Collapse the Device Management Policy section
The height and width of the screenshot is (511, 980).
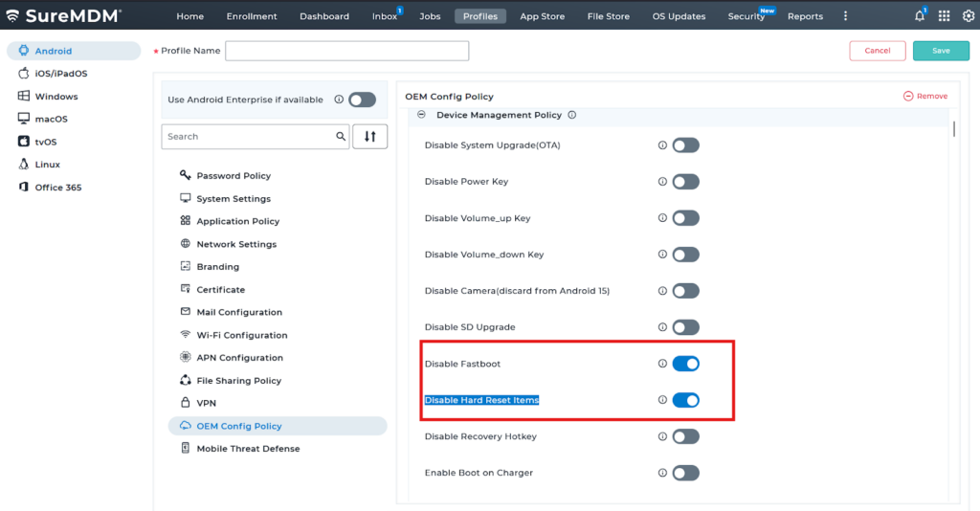pyautogui.click(x=421, y=115)
